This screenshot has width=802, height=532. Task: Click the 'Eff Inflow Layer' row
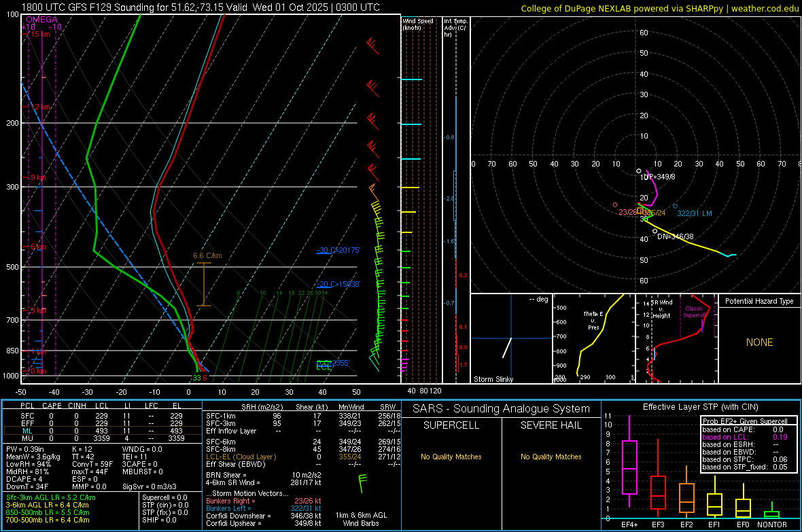(x=303, y=431)
